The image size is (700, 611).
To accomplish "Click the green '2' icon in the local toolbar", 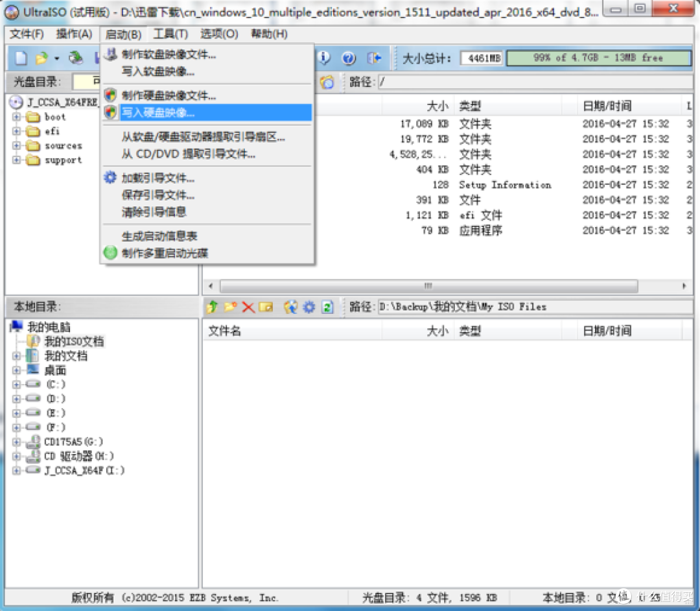I will (x=326, y=307).
